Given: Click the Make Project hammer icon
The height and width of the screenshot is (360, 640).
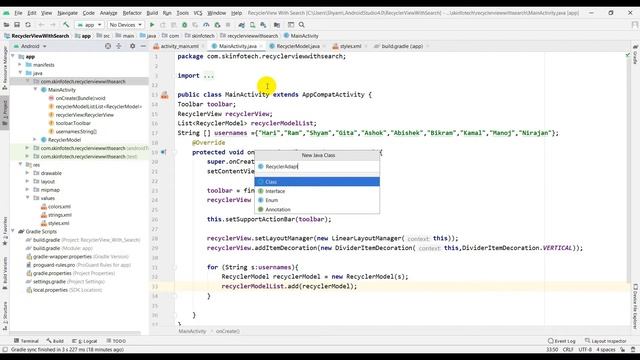Looking at the screenshot, I should tap(66, 25).
